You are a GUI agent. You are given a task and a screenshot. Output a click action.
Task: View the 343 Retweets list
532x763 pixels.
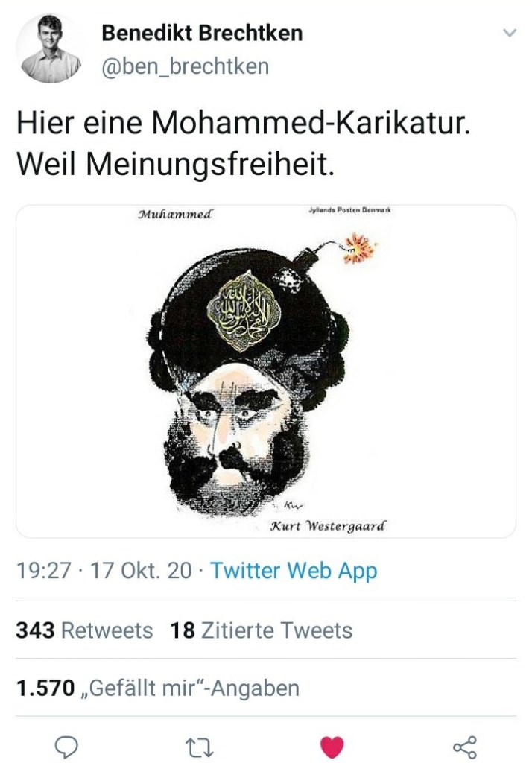85,630
